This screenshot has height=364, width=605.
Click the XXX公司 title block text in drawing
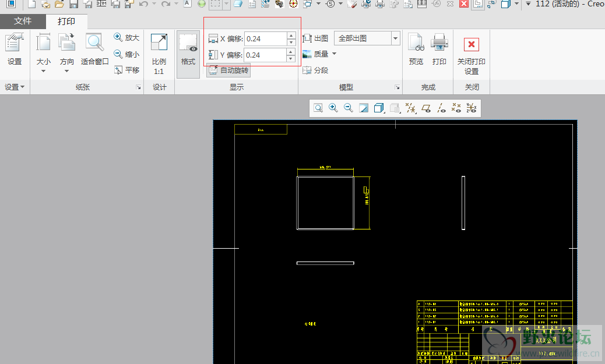click(x=546, y=340)
